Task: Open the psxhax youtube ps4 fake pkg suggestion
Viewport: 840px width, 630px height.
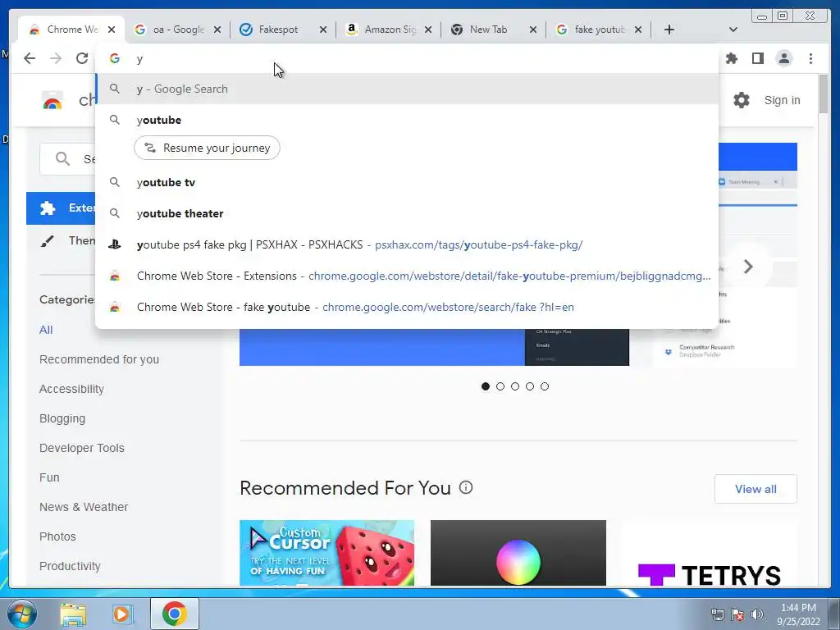Action: point(407,244)
